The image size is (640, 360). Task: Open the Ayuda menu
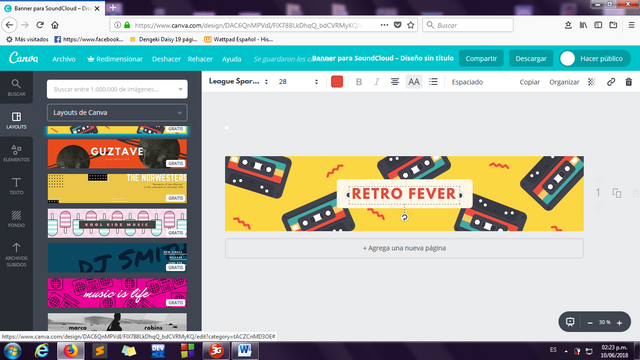[231, 59]
